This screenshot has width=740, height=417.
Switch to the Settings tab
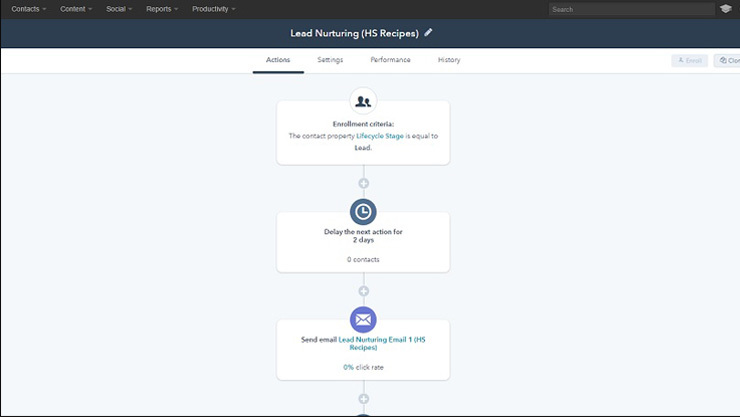(x=330, y=60)
